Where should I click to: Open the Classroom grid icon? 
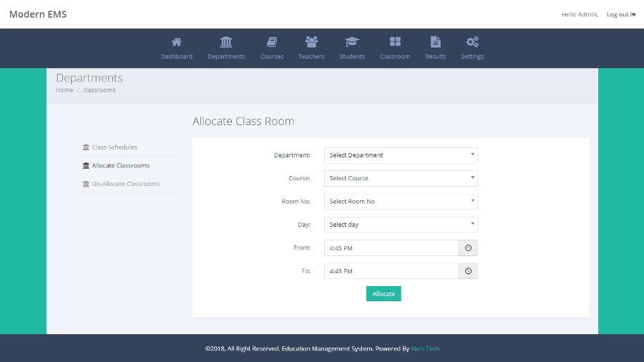tap(395, 42)
